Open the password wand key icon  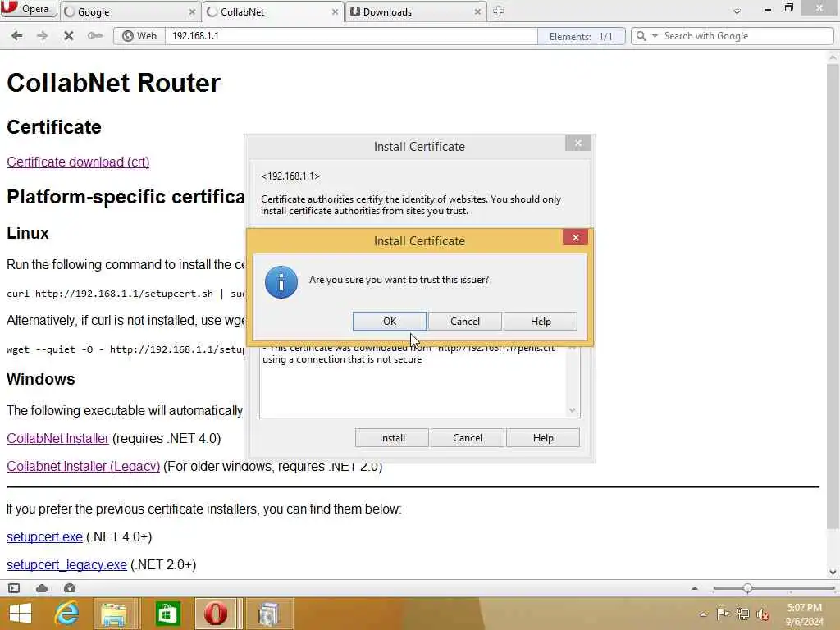coord(95,36)
